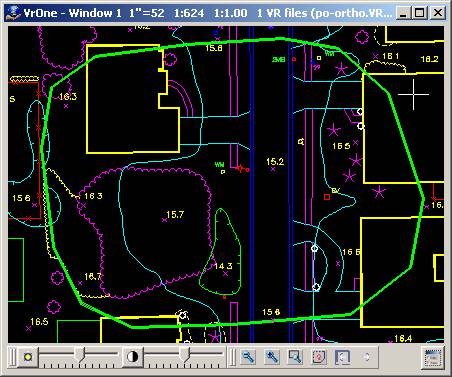The width and height of the screenshot is (452, 377).
Task: Open the VrOne title bar system icon
Action: tap(13, 13)
